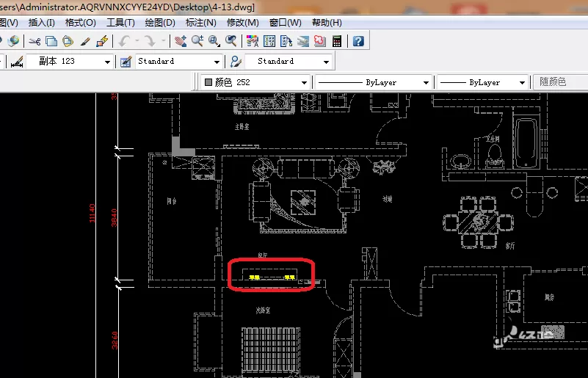Open the 窗口(W) menu
Image resolution: width=588 pixels, height=378 pixels.
pyautogui.click(x=285, y=23)
